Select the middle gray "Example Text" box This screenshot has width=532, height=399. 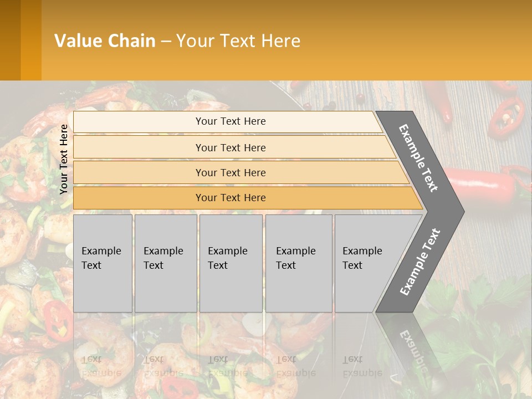pos(231,263)
